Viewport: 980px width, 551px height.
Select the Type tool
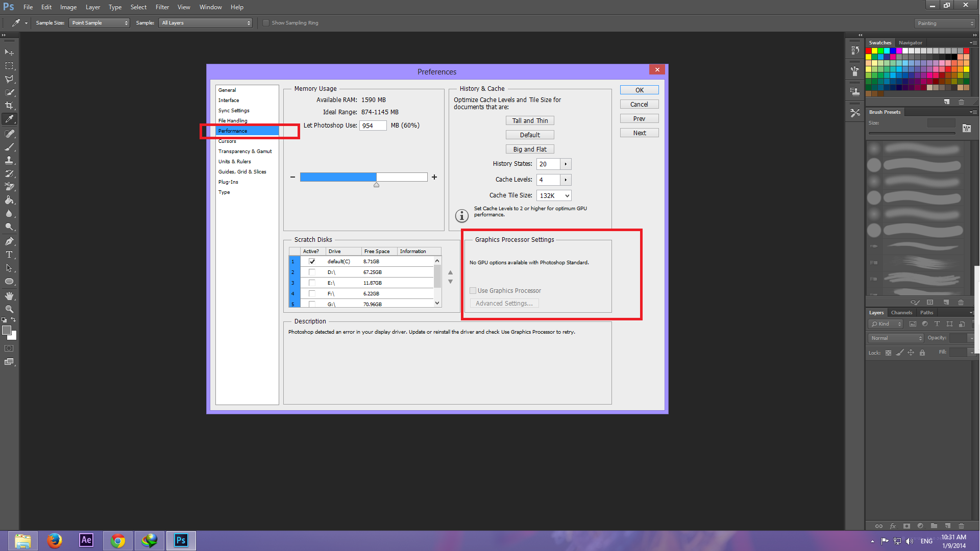click(x=9, y=255)
